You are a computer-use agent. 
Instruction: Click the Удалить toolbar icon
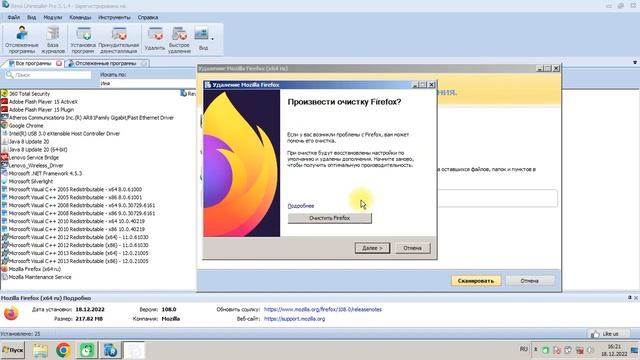point(155,39)
